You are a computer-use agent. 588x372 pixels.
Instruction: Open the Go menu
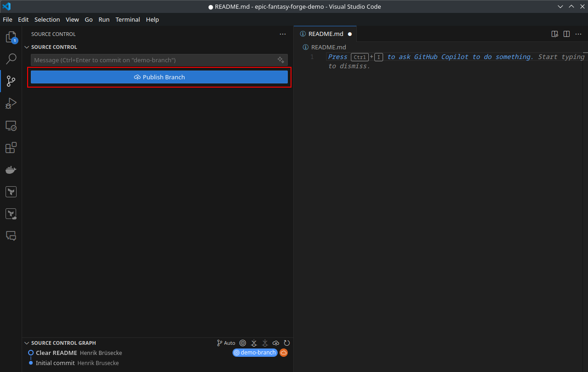pyautogui.click(x=89, y=19)
